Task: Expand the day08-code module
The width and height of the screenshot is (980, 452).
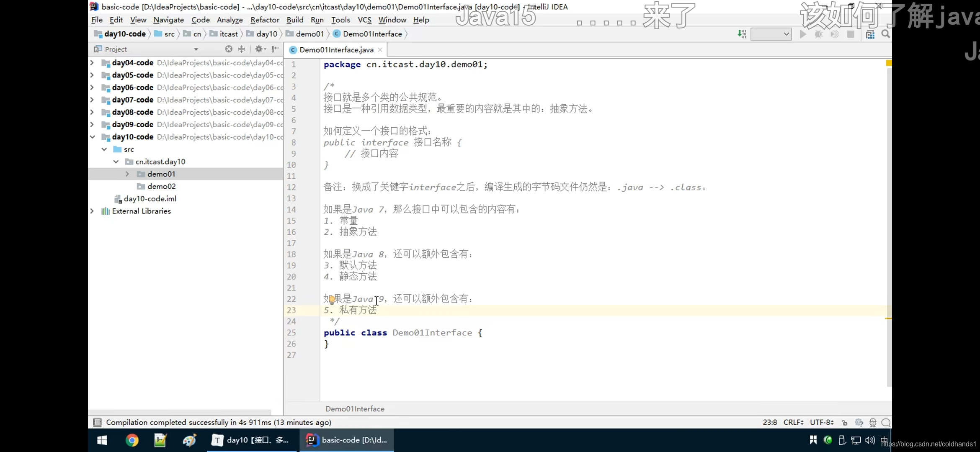Action: click(92, 112)
